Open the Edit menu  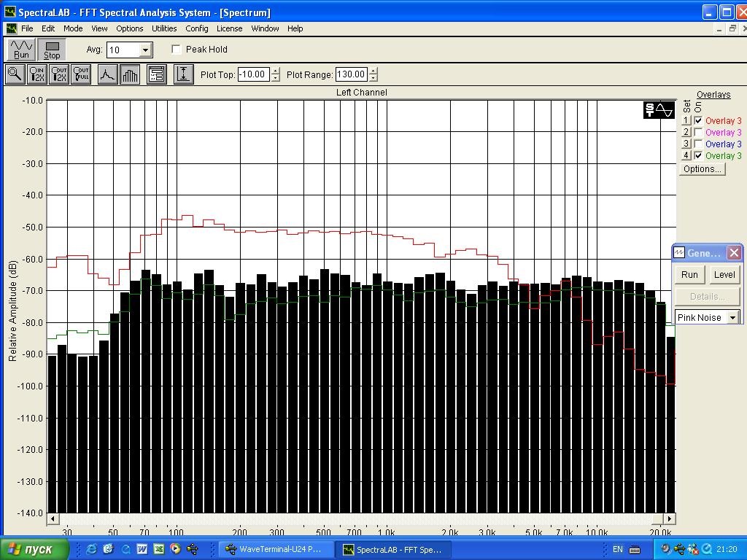click(48, 28)
